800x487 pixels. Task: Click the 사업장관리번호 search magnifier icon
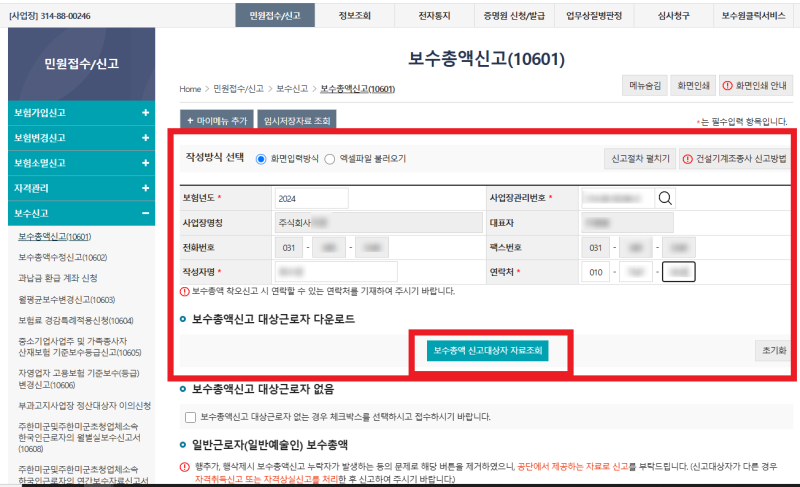(x=665, y=198)
